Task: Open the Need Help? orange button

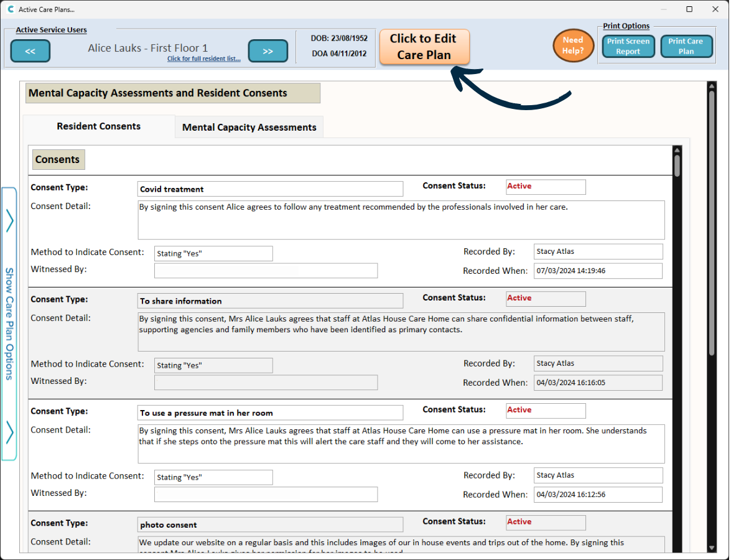Action: [x=573, y=45]
